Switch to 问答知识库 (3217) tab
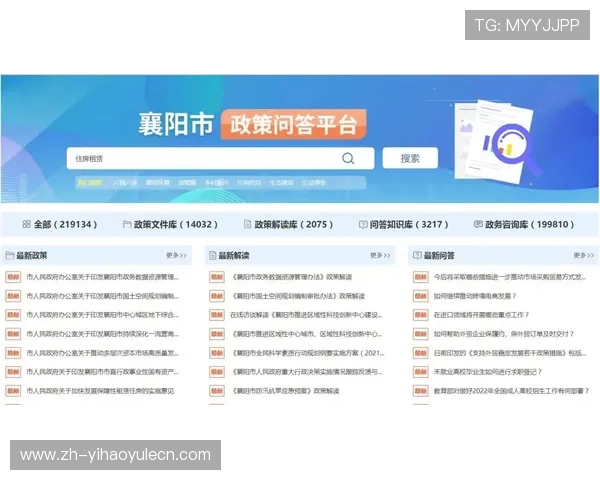Image resolution: width=600 pixels, height=480 pixels. point(404,224)
